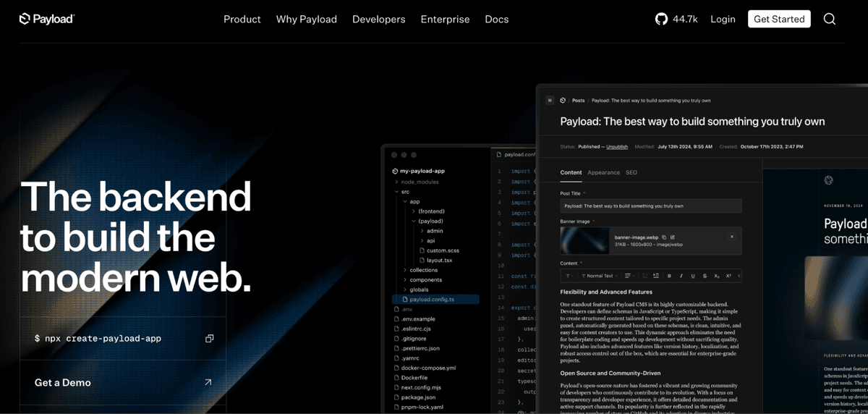Open the text alignment dropdown in the editor toolbar

pyautogui.click(x=629, y=276)
